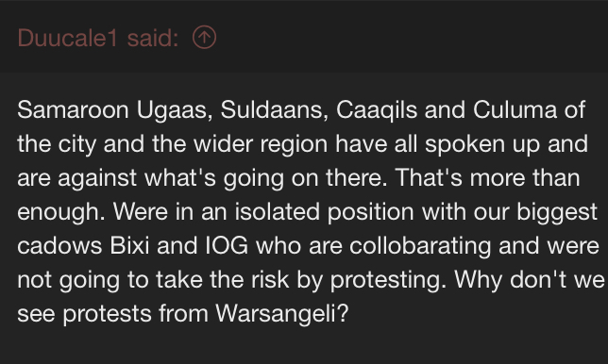Click the word 'cadows' in the quote
This screenshot has height=364, width=608.
click(59, 245)
